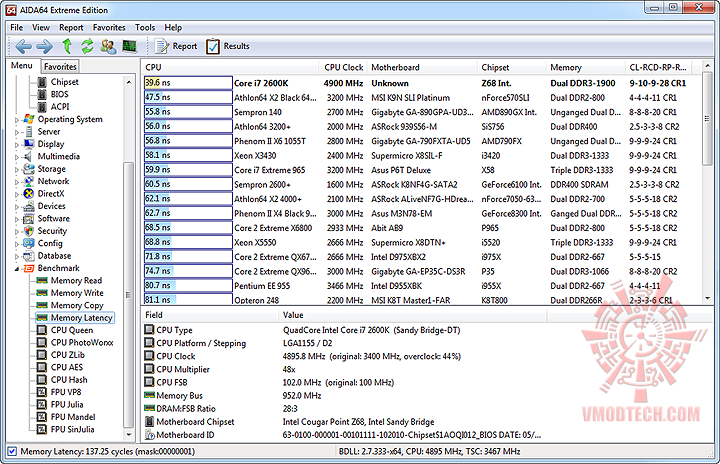Sort by CPU Clock column header
720x464 pixels.
coord(343,68)
